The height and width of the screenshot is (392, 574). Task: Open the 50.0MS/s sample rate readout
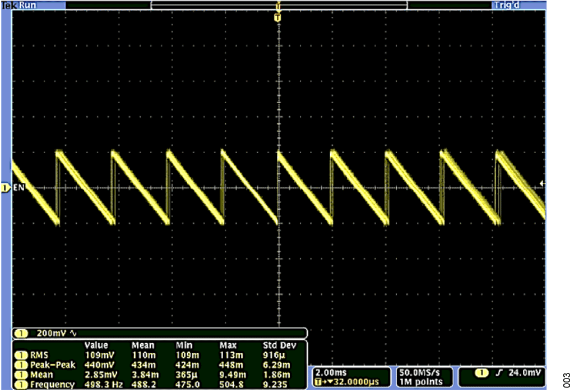pyautogui.click(x=420, y=372)
